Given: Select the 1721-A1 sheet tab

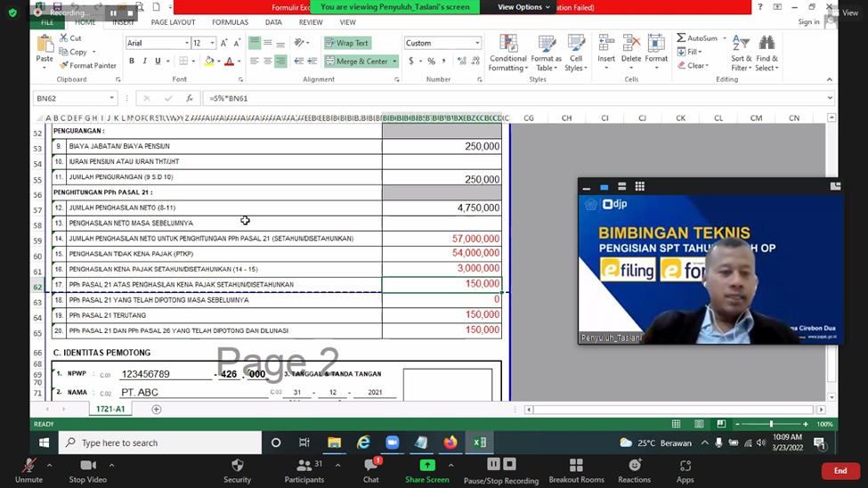Looking at the screenshot, I should (x=113, y=409).
